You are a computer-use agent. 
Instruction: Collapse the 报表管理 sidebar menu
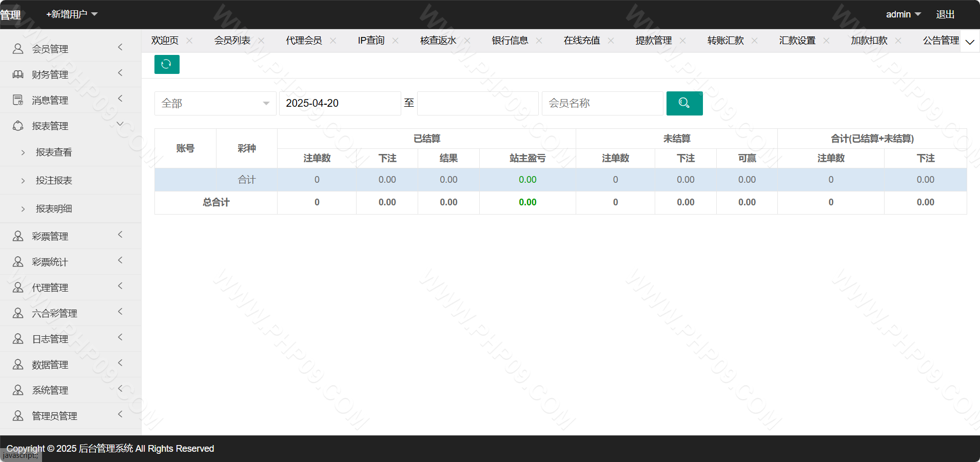click(120, 124)
